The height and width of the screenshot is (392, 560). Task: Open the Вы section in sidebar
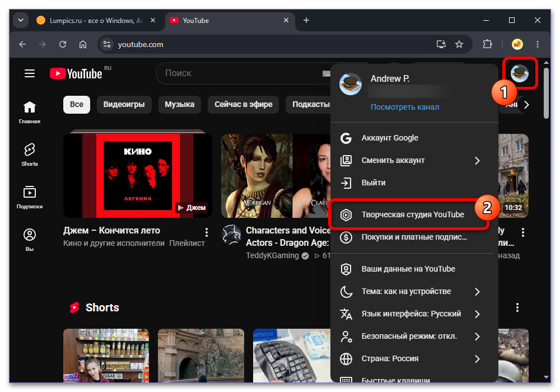pos(30,240)
